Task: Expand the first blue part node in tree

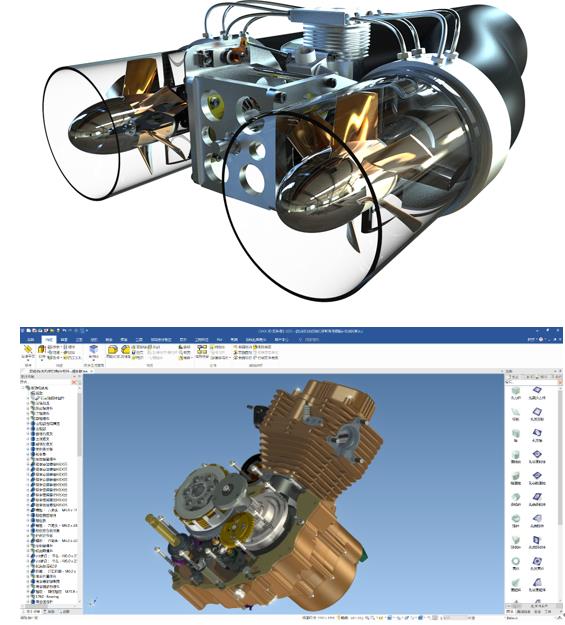Action: coord(28,423)
